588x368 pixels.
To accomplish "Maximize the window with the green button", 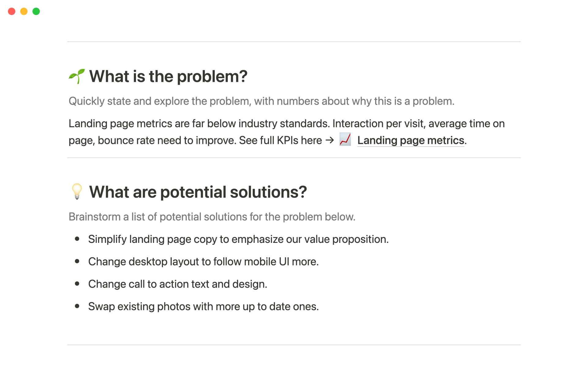I will click(36, 11).
